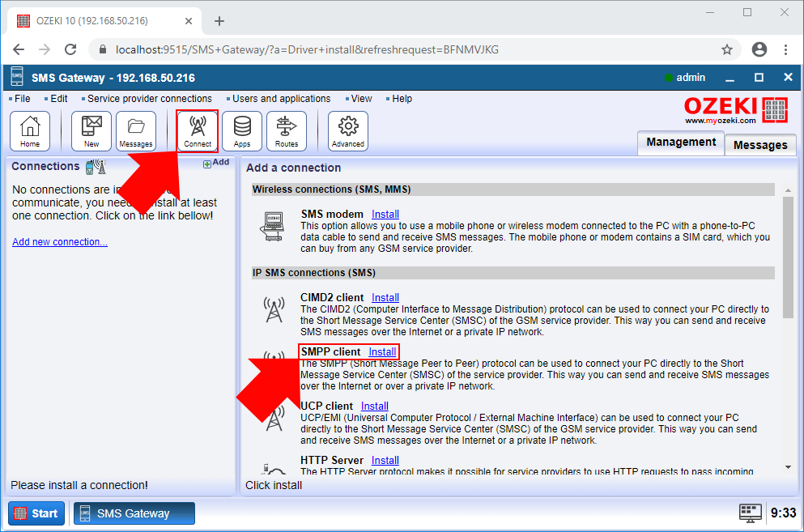
Task: Open the Apps database toolbar icon
Action: (244, 130)
